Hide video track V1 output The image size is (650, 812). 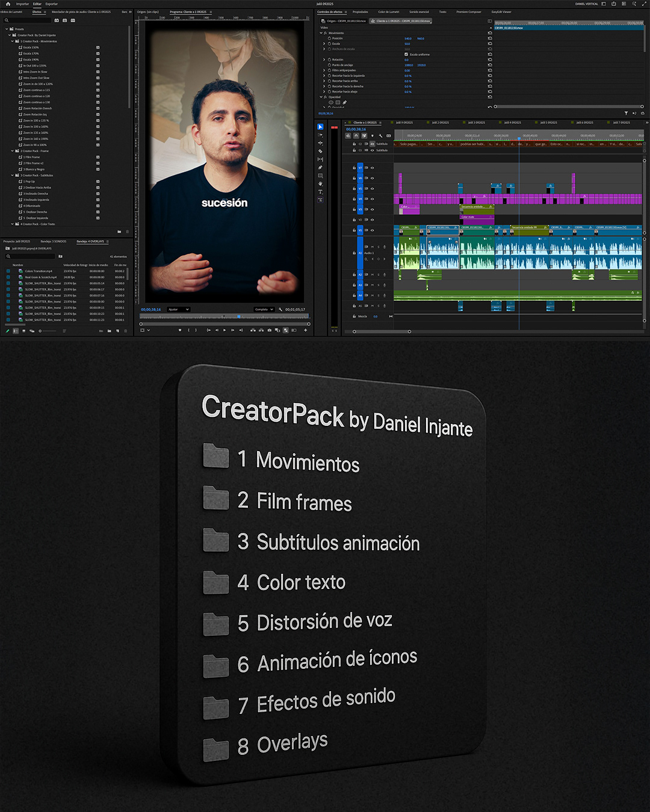(x=372, y=230)
